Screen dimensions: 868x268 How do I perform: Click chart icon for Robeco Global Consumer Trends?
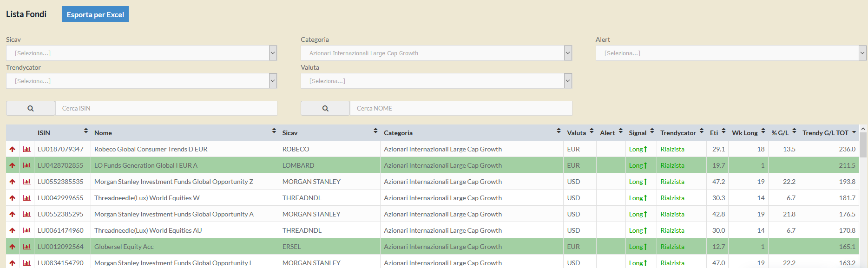click(x=27, y=149)
